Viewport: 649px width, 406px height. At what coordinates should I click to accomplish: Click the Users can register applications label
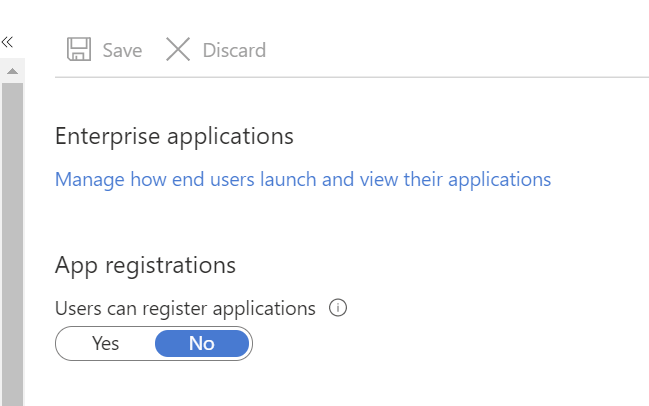tap(185, 308)
